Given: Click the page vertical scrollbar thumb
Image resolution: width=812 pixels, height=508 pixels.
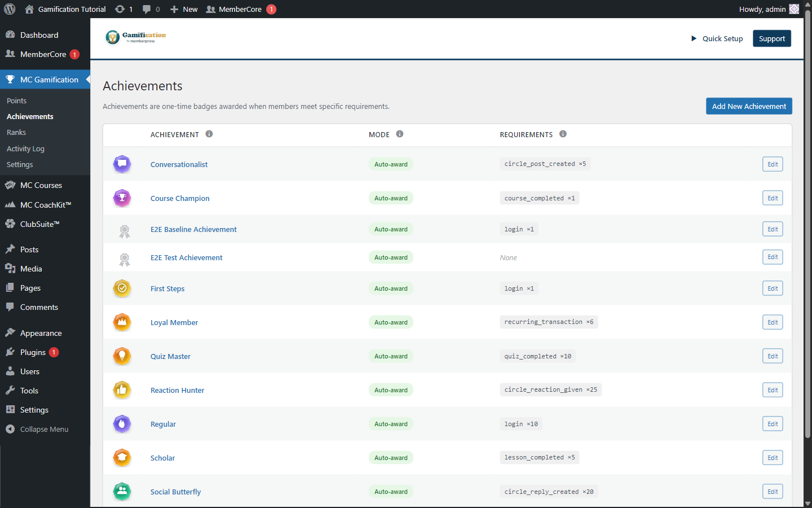Looking at the screenshot, I should tap(807, 224).
